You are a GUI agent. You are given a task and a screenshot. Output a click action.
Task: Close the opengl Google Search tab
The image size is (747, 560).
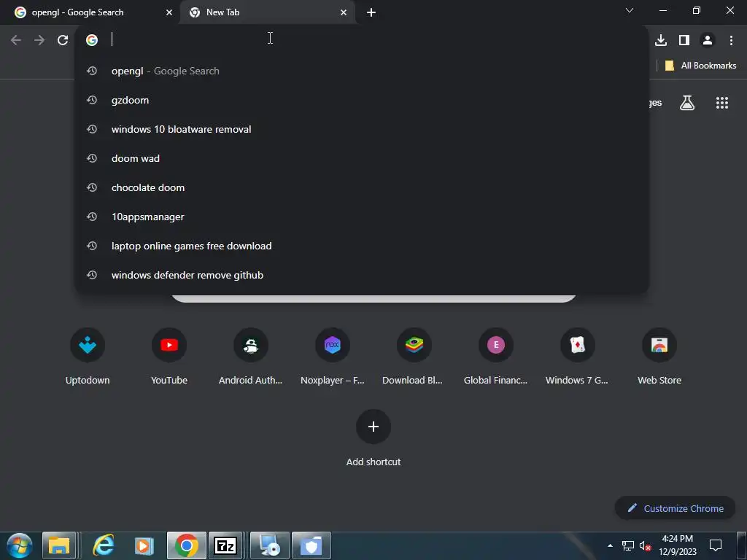pos(169,12)
